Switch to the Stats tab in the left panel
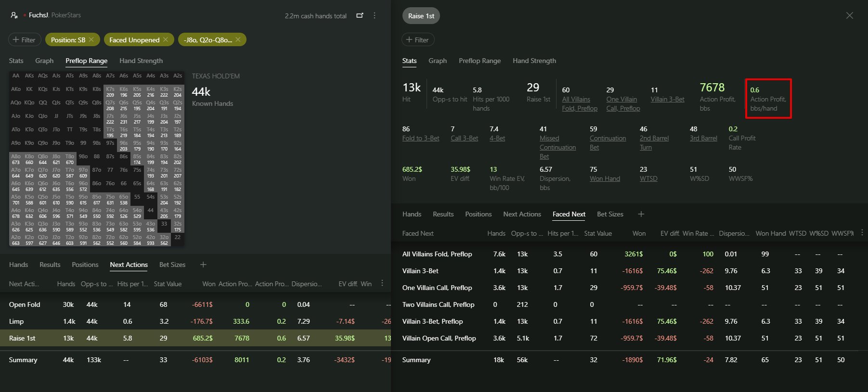 point(16,61)
